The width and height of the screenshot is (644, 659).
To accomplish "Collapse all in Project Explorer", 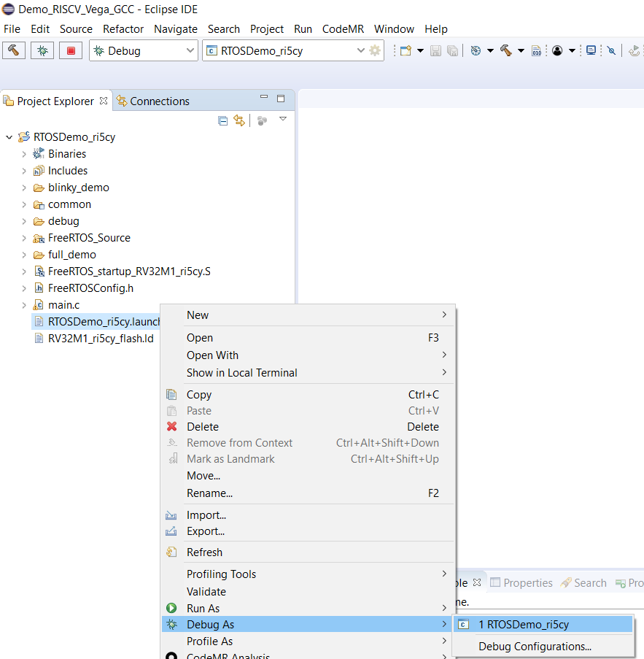I will (x=222, y=121).
